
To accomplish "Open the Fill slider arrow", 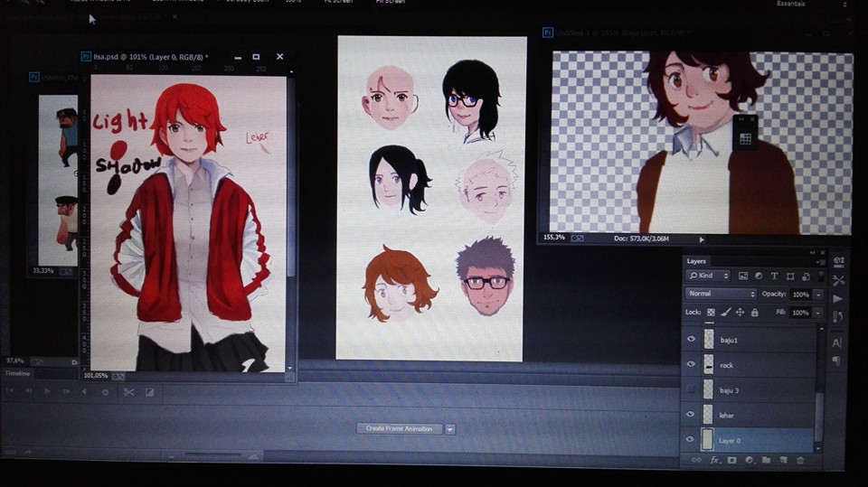I will pyautogui.click(x=818, y=314).
